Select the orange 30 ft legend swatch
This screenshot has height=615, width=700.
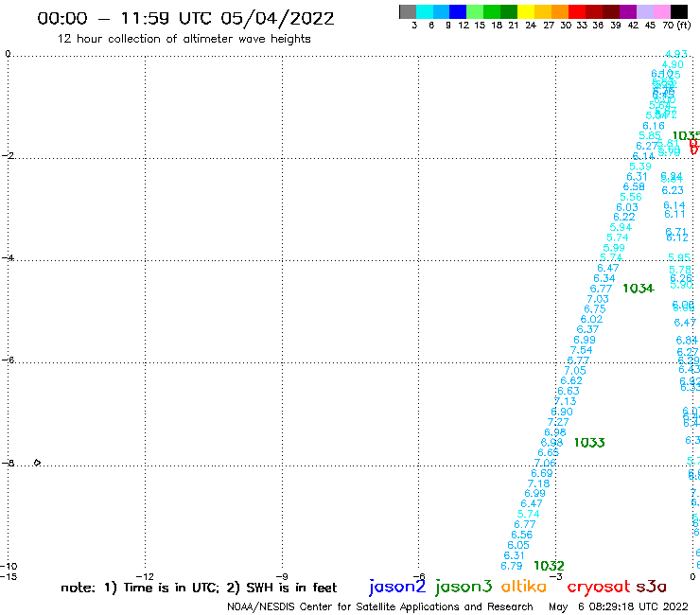click(559, 11)
